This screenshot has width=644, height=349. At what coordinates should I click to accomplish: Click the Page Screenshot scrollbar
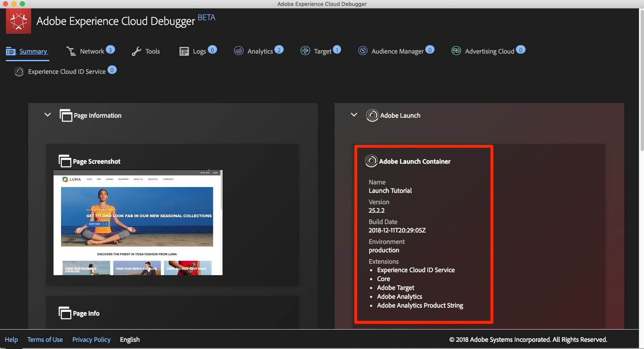tap(221, 190)
